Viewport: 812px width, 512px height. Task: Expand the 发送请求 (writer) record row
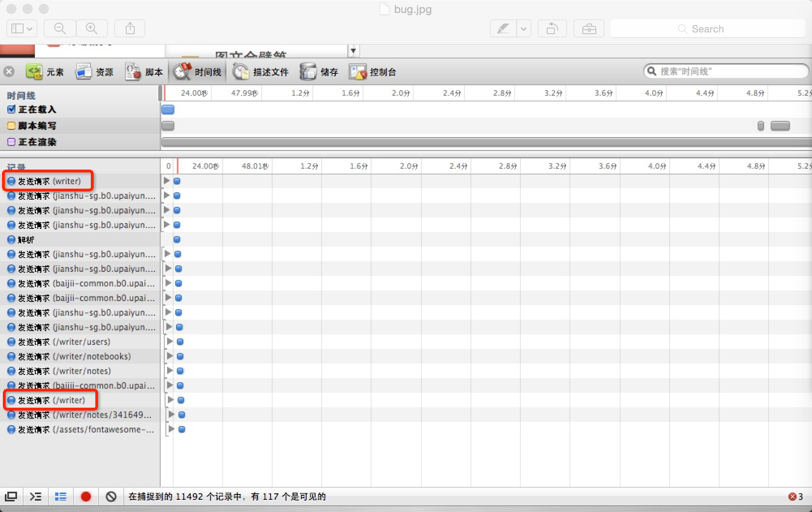pos(166,181)
